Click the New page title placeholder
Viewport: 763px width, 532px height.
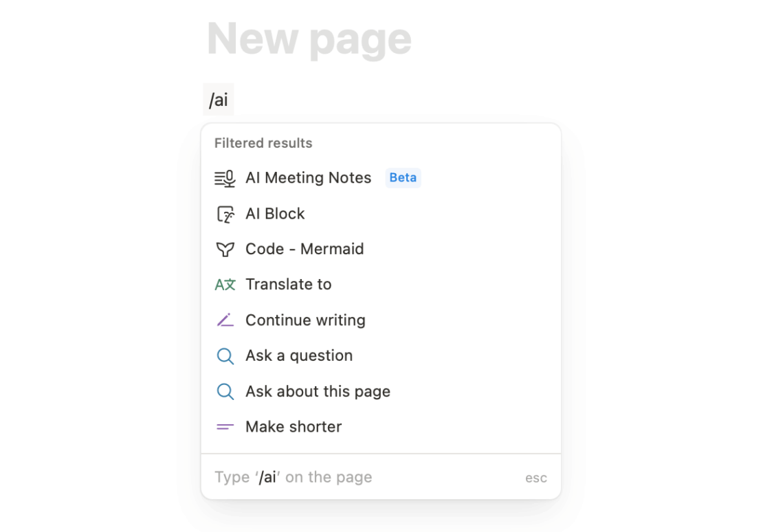[x=308, y=39]
